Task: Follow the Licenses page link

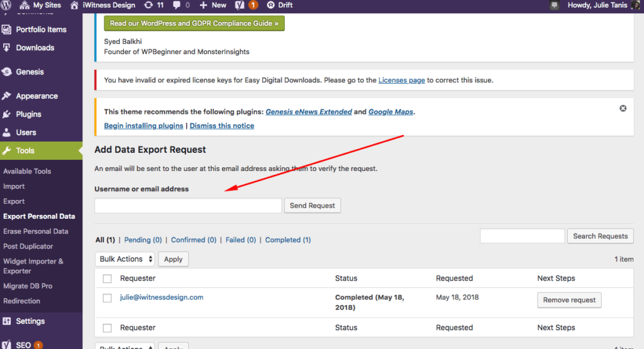Action: (401, 80)
